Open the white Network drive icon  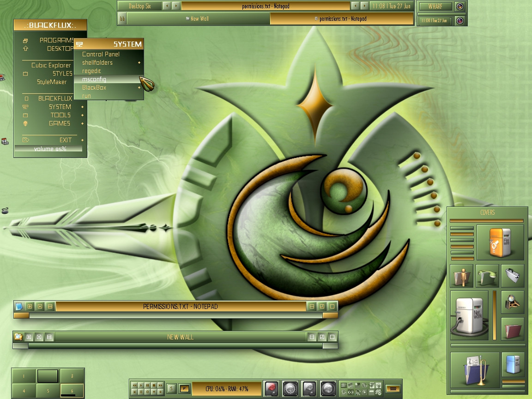pos(470,315)
